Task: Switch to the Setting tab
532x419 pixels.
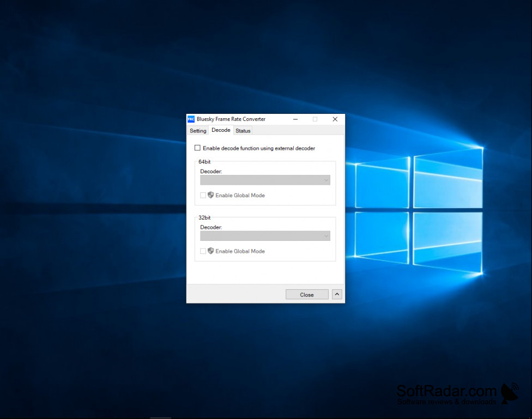Action: (198, 131)
